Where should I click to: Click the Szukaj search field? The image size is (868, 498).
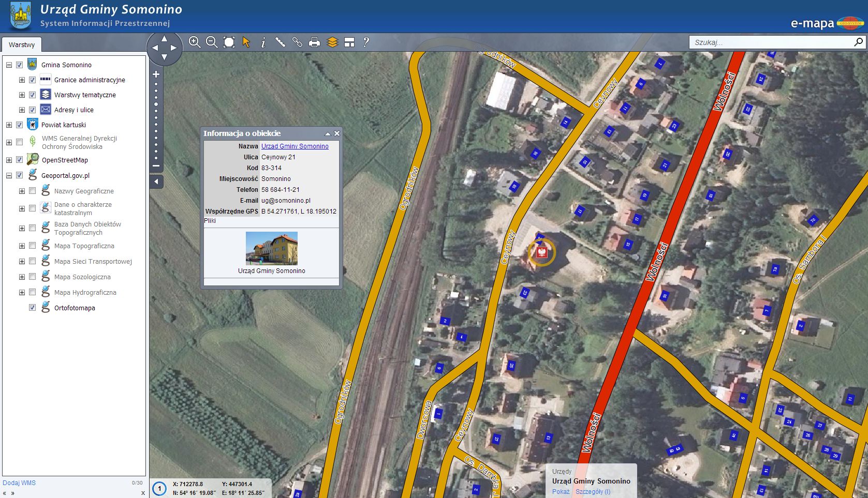coord(771,42)
